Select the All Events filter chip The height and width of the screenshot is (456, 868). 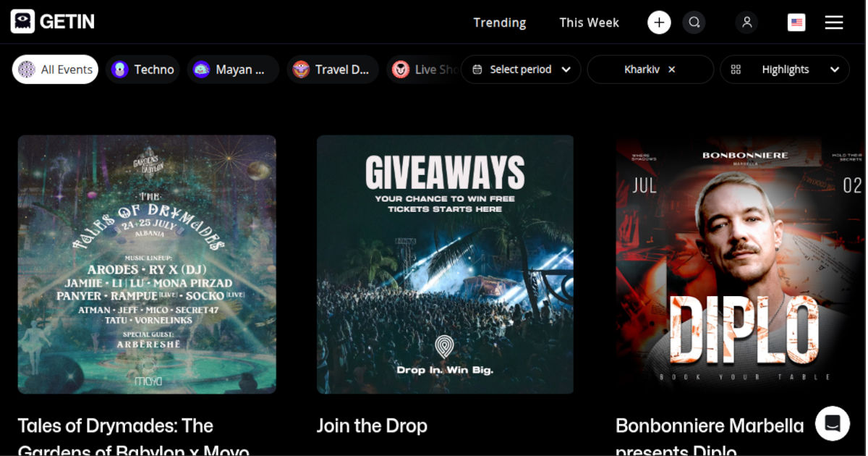click(x=55, y=69)
